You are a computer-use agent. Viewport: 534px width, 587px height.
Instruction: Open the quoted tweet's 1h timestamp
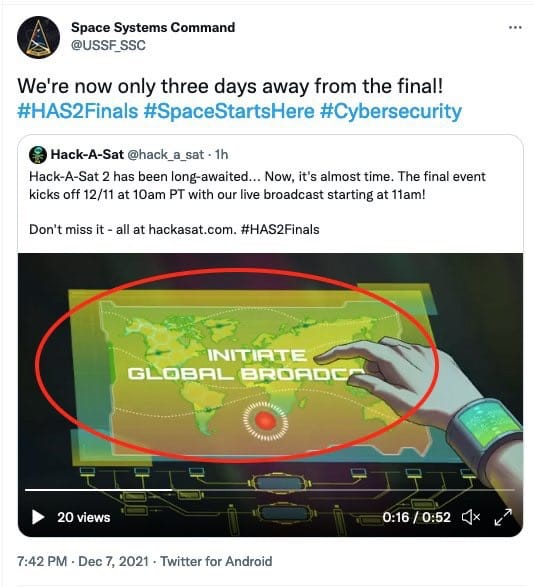pos(221,154)
